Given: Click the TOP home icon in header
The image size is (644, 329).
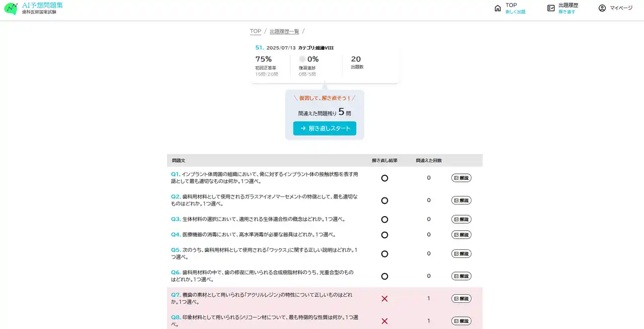Looking at the screenshot, I should point(498,8).
